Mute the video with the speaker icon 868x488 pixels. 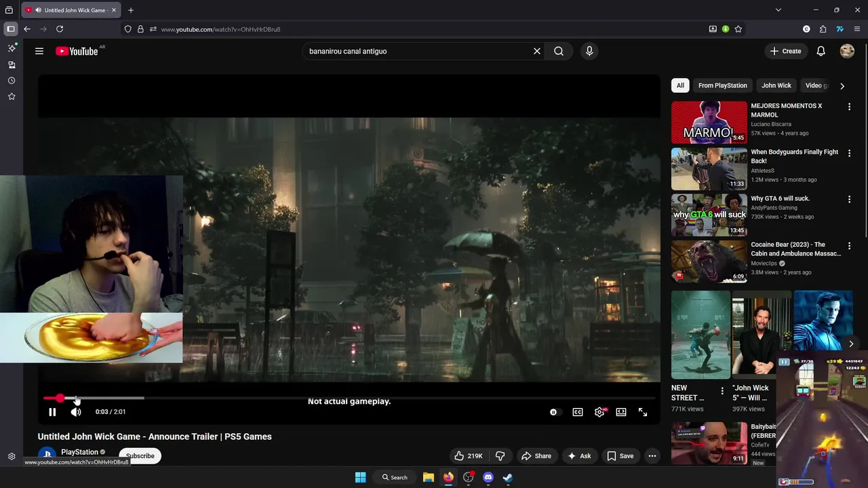(x=76, y=412)
